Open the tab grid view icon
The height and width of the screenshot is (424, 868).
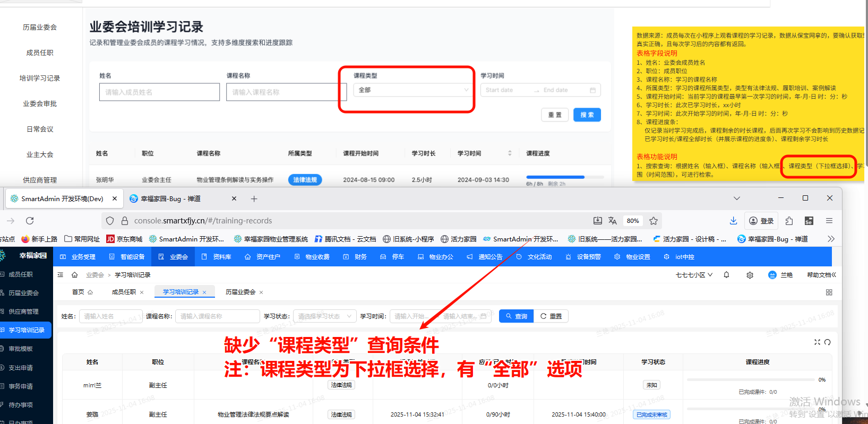pyautogui.click(x=829, y=292)
